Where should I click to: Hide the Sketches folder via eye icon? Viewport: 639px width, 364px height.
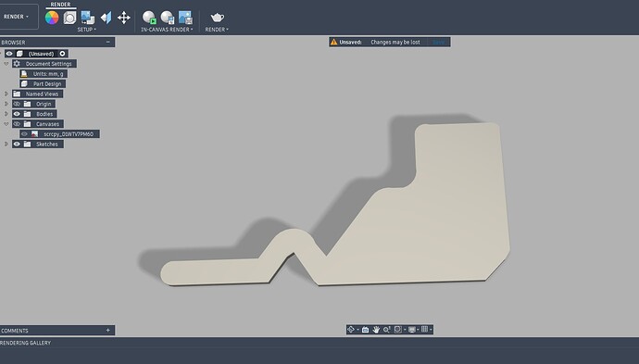click(17, 144)
